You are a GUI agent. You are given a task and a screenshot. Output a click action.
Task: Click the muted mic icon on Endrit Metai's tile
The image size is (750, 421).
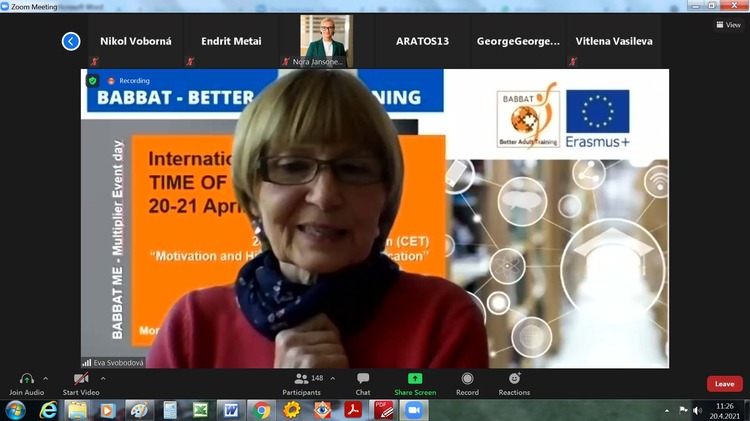[190, 61]
